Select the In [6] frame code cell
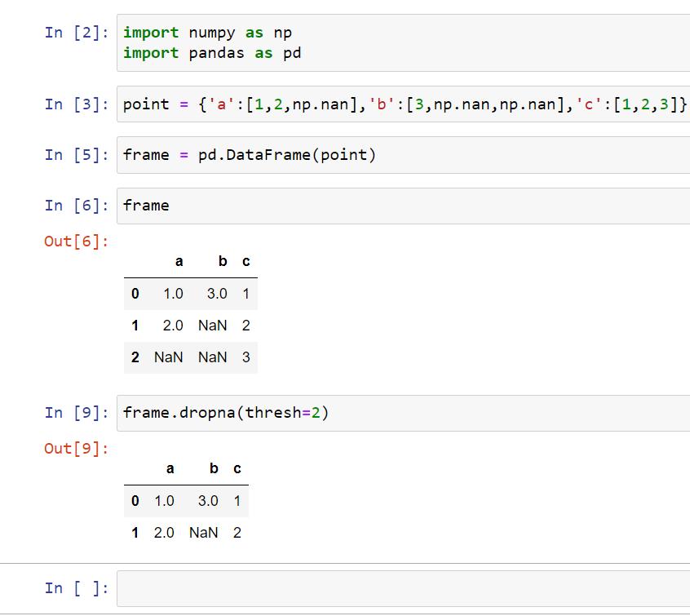Viewport: 690px width, 616px height. 403,206
